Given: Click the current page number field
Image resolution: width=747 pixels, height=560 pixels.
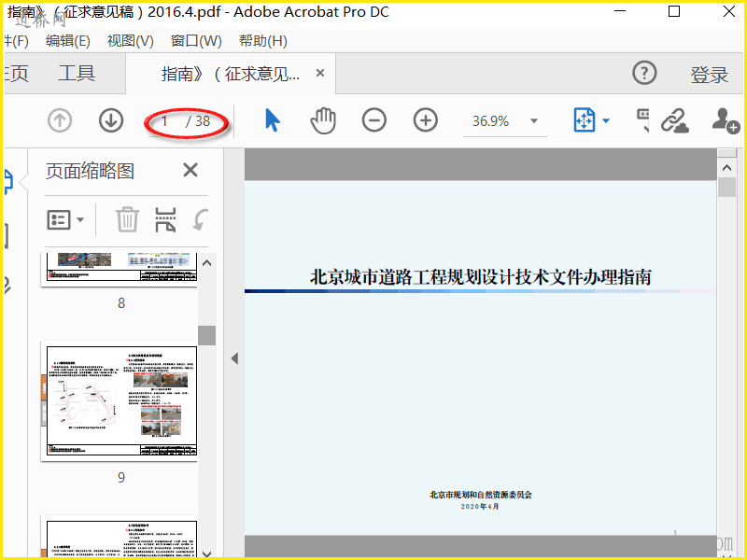Looking at the screenshot, I should [x=164, y=121].
